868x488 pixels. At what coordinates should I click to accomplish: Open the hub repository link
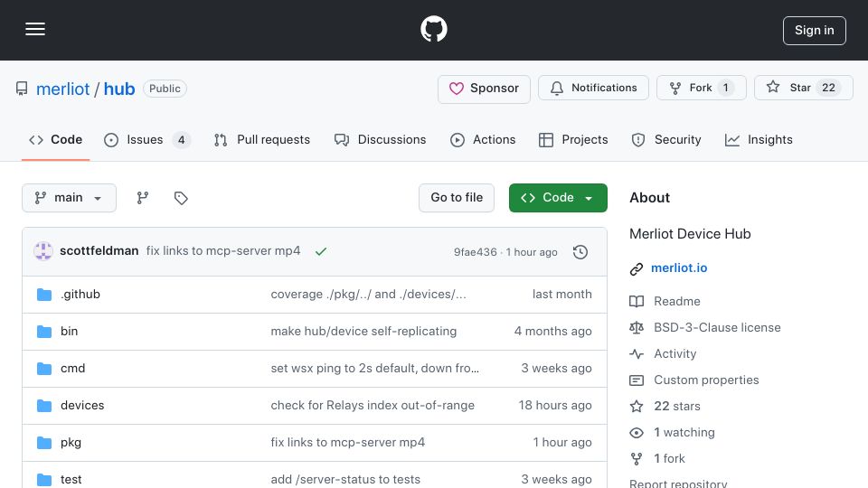(x=119, y=89)
